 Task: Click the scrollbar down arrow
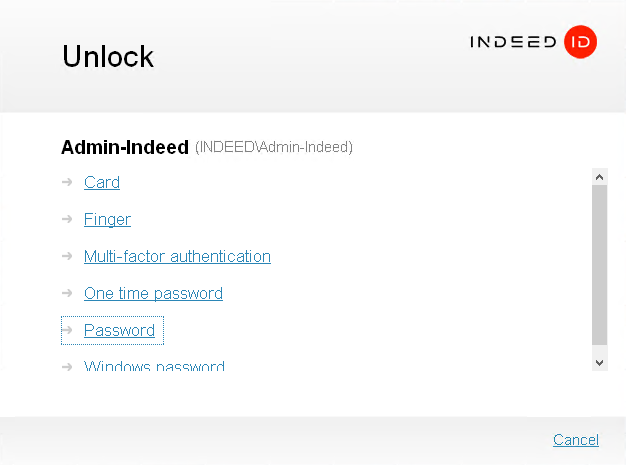600,362
